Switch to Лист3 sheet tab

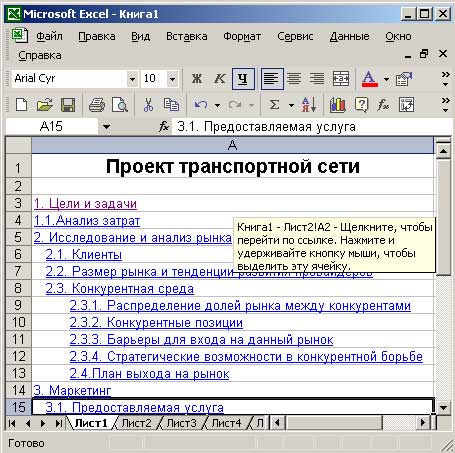point(182,423)
